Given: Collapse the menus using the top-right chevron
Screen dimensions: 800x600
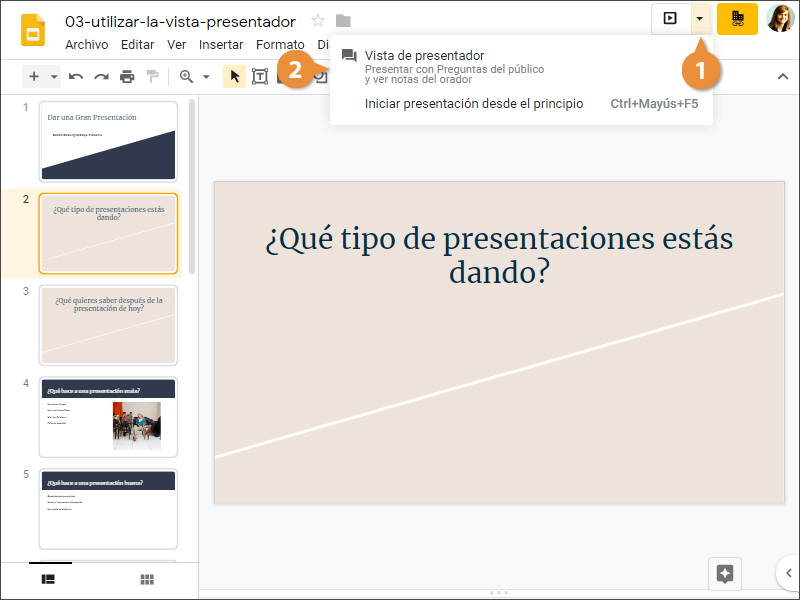Looking at the screenshot, I should (x=782, y=76).
